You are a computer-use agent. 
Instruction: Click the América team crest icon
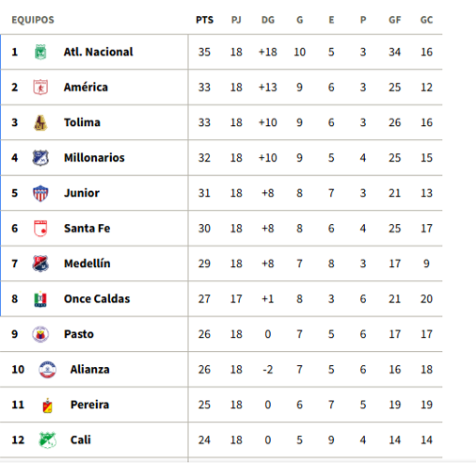click(40, 88)
